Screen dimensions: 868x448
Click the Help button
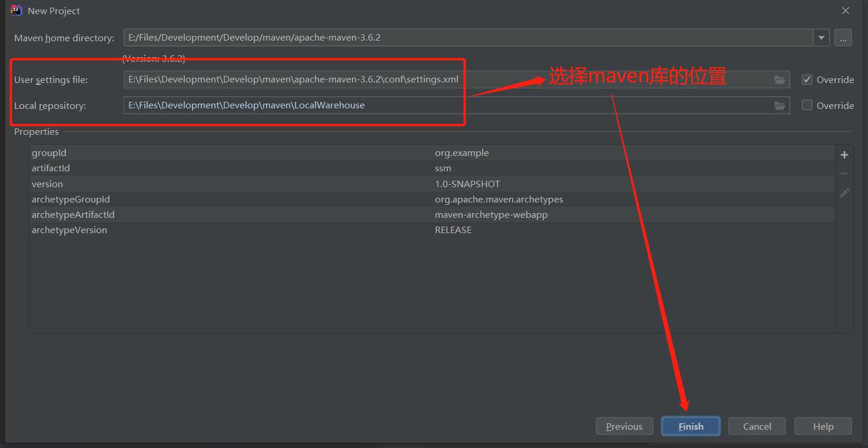(x=823, y=426)
